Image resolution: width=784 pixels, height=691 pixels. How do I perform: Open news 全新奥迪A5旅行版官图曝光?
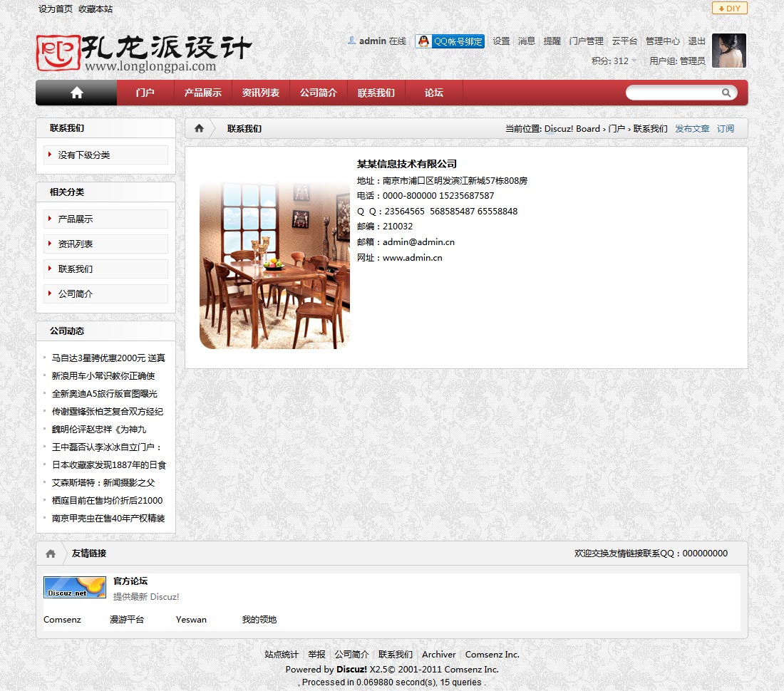pyautogui.click(x=105, y=394)
